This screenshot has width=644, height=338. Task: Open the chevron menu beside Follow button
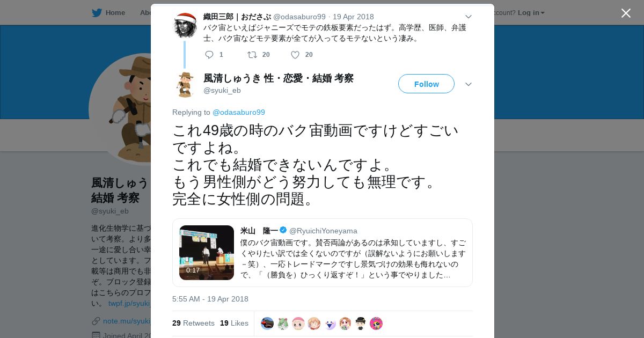pos(468,84)
